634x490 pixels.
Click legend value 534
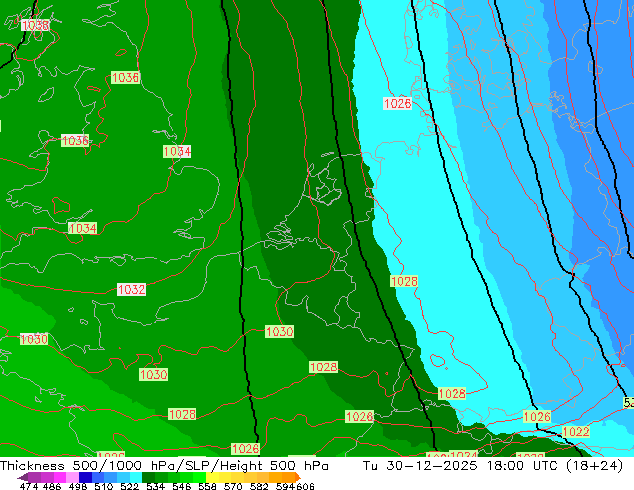(x=155, y=486)
